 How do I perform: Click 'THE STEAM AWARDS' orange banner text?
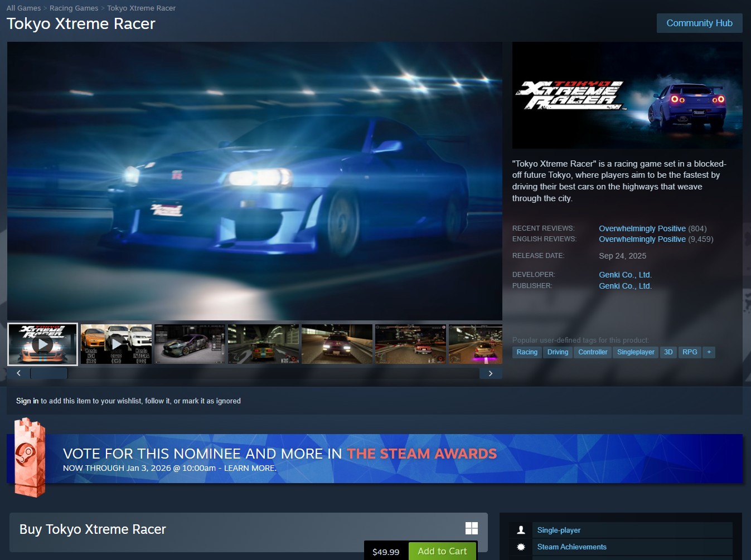pyautogui.click(x=421, y=454)
